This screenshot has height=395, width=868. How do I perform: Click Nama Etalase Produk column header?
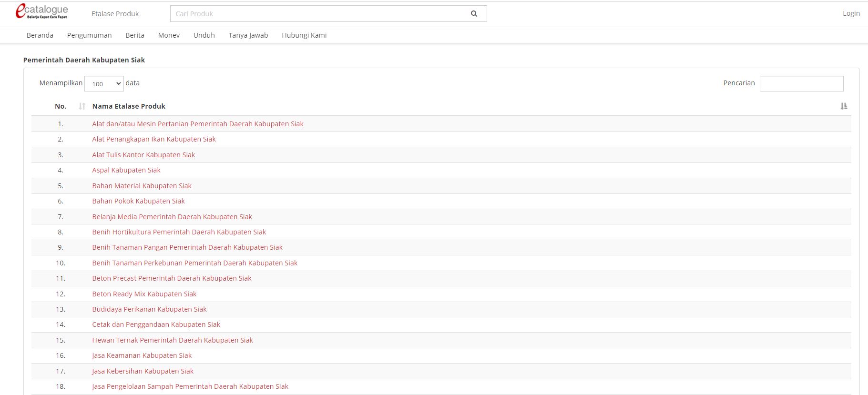coord(129,106)
